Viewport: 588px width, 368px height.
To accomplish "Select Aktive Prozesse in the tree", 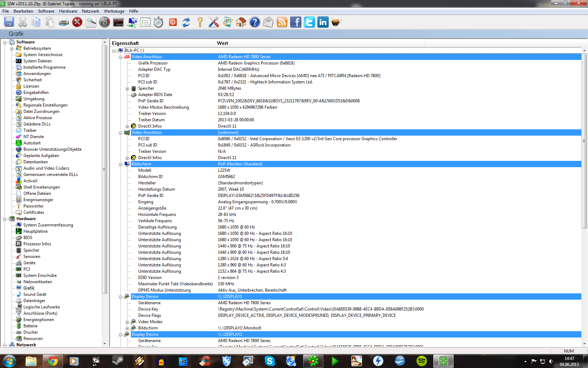I will tap(37, 118).
